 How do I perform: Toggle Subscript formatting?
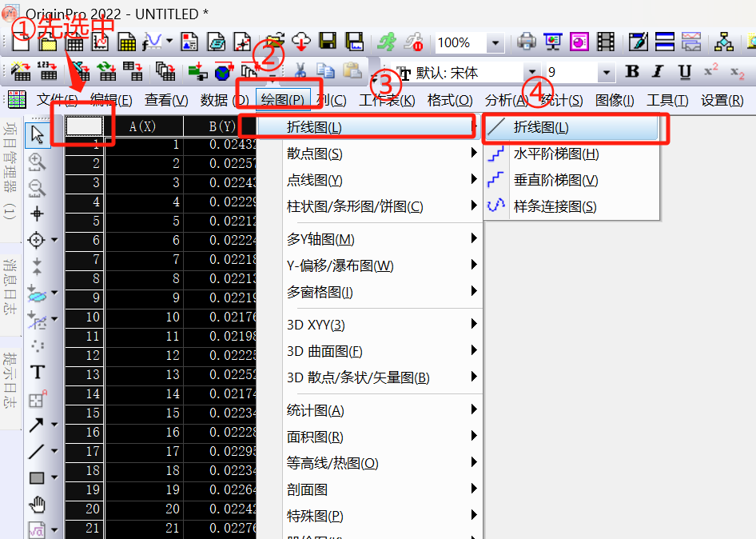click(737, 73)
